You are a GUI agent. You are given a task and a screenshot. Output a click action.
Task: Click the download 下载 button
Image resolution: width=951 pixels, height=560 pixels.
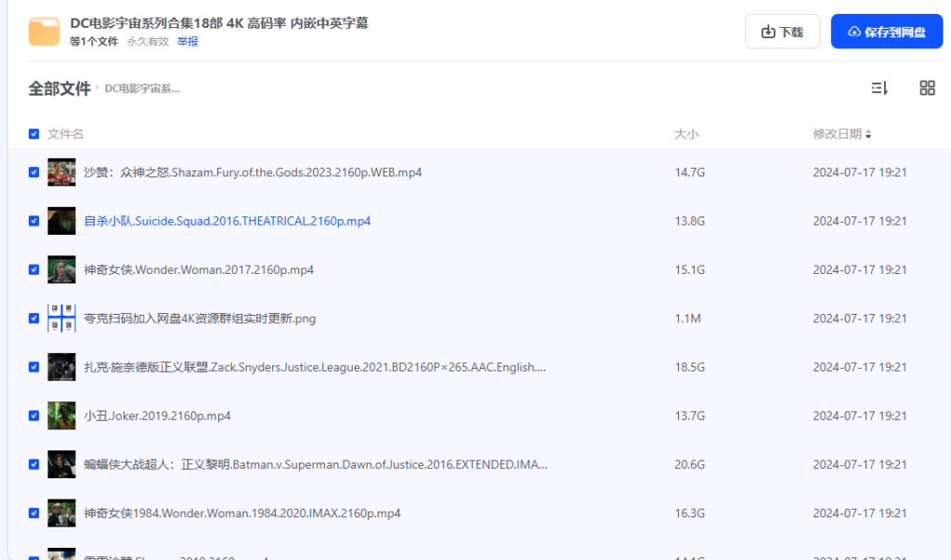click(x=782, y=32)
